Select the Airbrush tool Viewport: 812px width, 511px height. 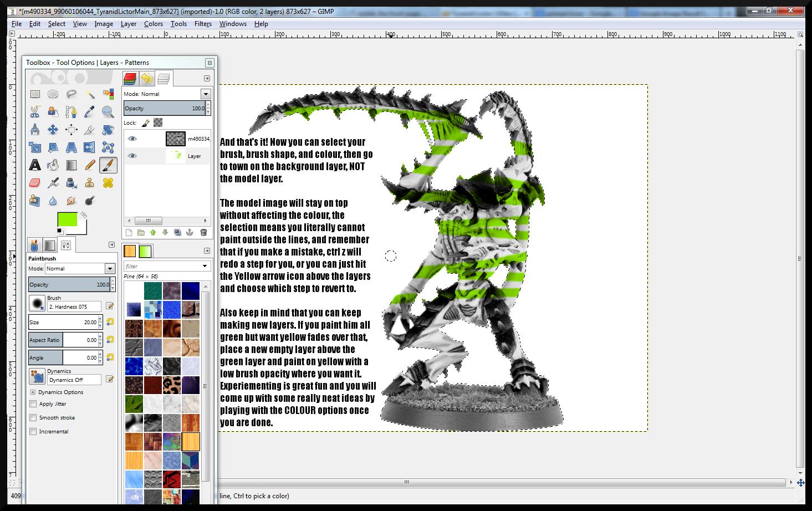[x=53, y=183]
